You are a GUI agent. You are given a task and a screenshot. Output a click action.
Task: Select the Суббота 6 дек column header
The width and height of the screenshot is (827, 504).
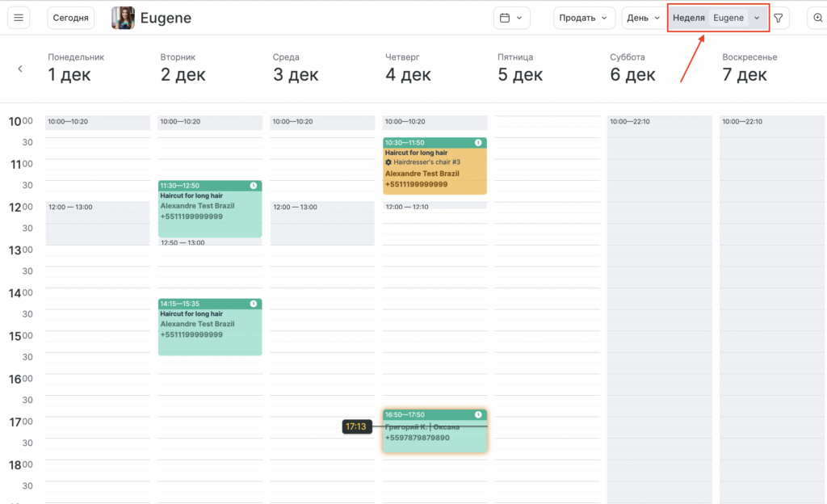tap(632, 68)
